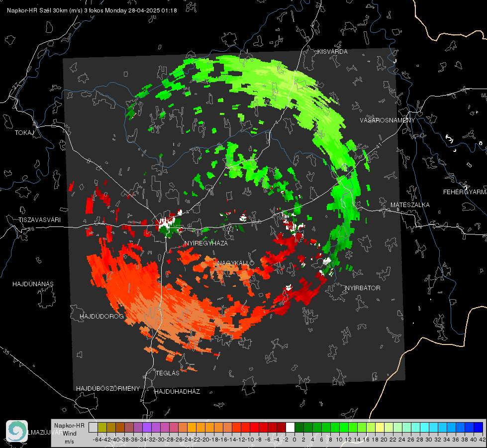Click the TOKAJ label
Image resolution: width=487 pixels, height=448 pixels.
click(x=24, y=133)
